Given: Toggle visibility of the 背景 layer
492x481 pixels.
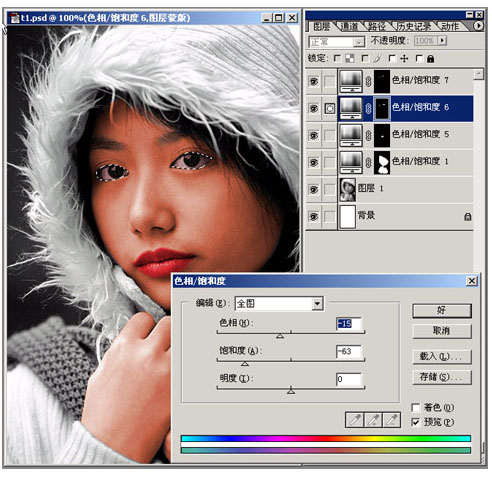Looking at the screenshot, I should click(313, 217).
